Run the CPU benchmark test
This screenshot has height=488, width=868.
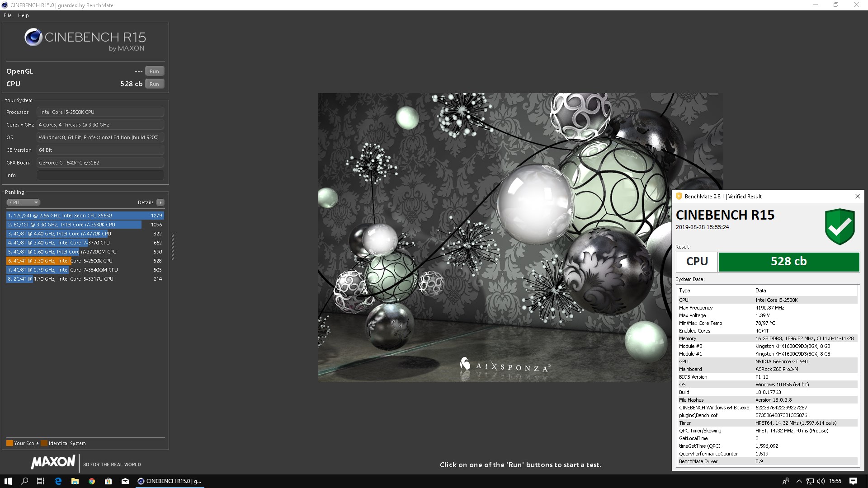(x=155, y=84)
